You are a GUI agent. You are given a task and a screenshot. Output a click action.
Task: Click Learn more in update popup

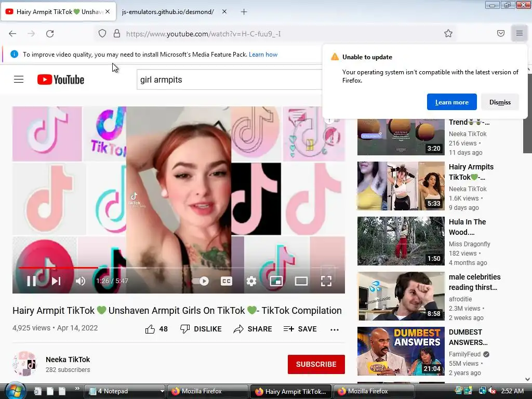coord(451,102)
